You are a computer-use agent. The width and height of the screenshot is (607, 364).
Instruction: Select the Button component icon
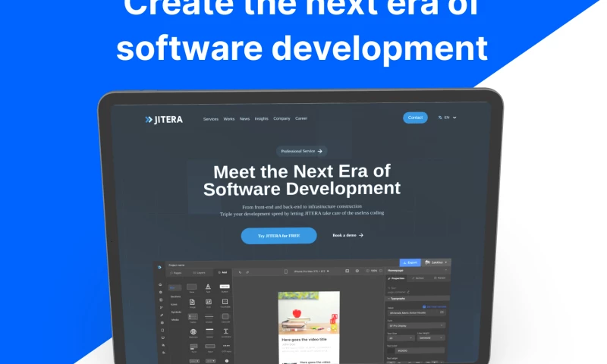tap(225, 288)
